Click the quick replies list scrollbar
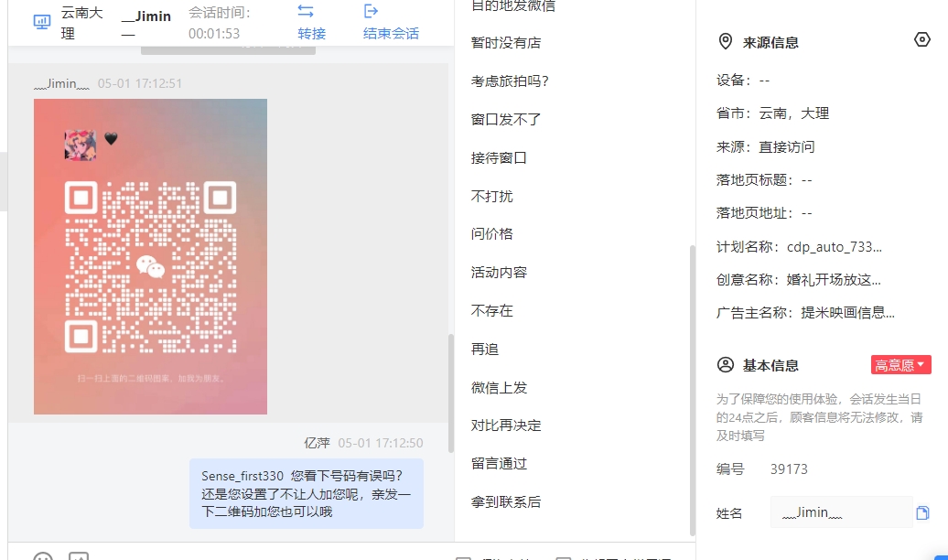 (693, 390)
